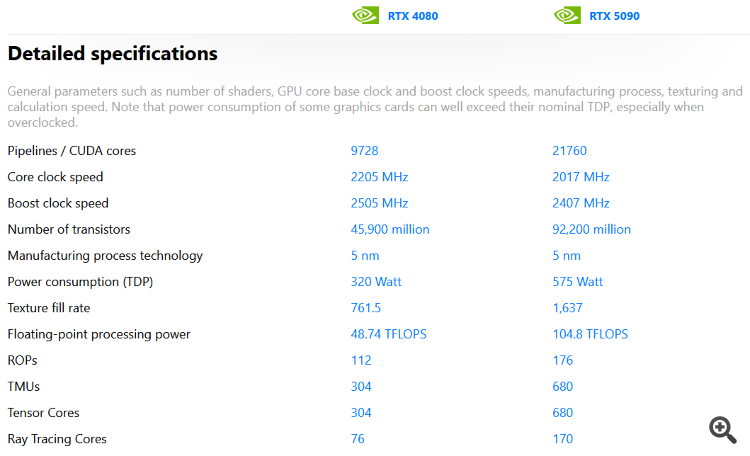The width and height of the screenshot is (750, 456).
Task: Click the 9728 CUDA cores value
Action: pos(364,151)
